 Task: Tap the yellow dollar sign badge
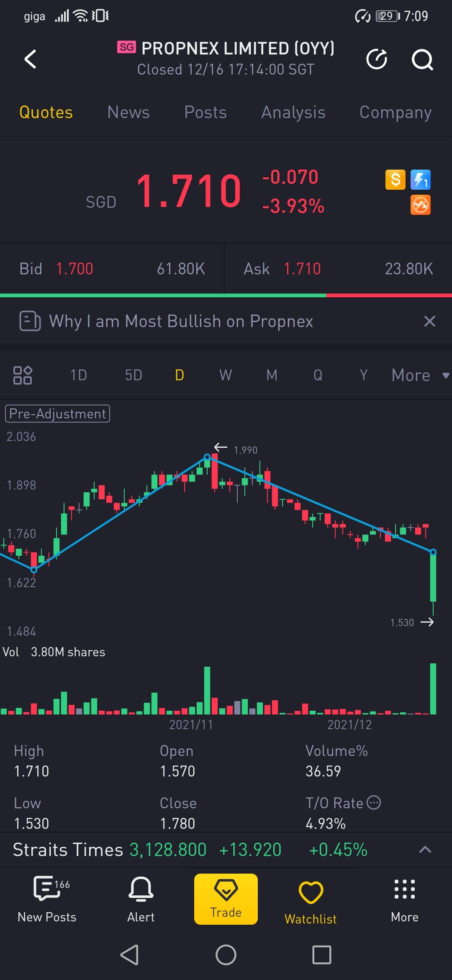point(395,180)
